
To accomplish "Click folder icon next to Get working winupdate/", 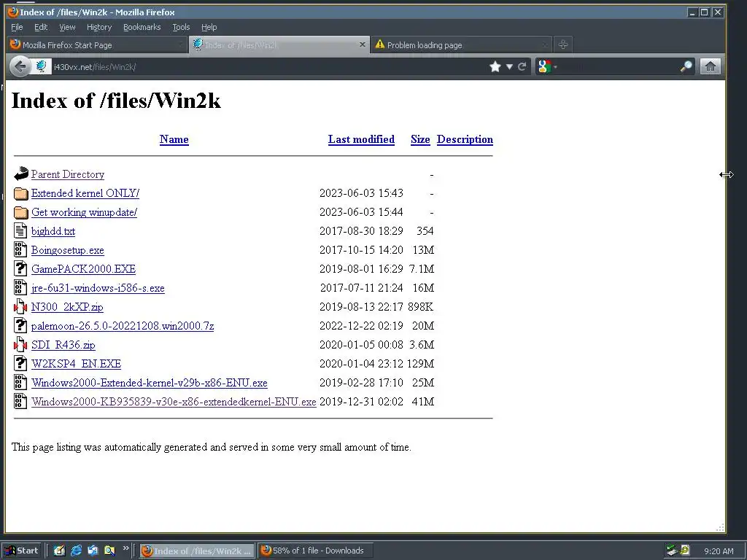I will point(20,212).
